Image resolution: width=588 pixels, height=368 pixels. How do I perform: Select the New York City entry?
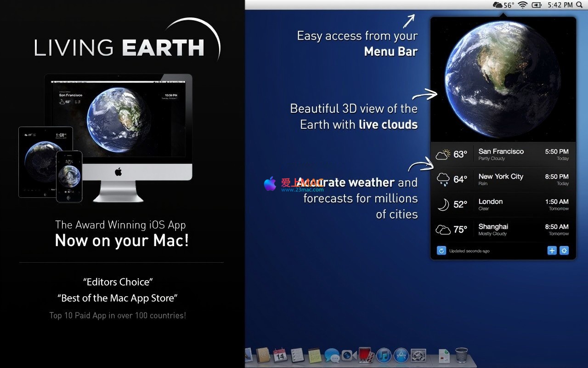point(503,179)
